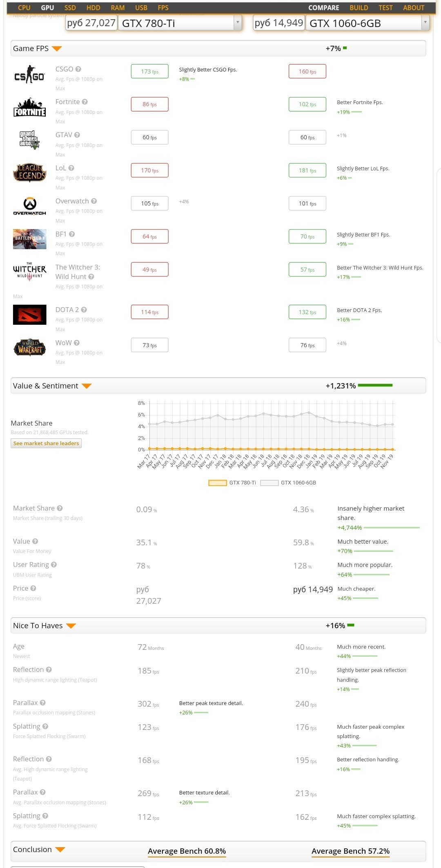Image resolution: width=441 pixels, height=868 pixels.
Task: Click the orange GTX 780-Ti legend swatch
Action: 218,483
